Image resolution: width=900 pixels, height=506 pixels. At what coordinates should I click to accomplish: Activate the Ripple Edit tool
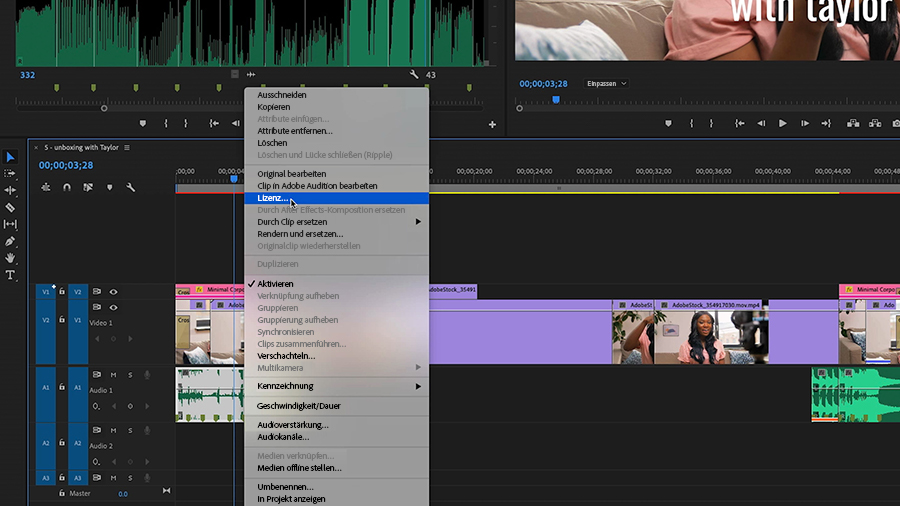10,190
